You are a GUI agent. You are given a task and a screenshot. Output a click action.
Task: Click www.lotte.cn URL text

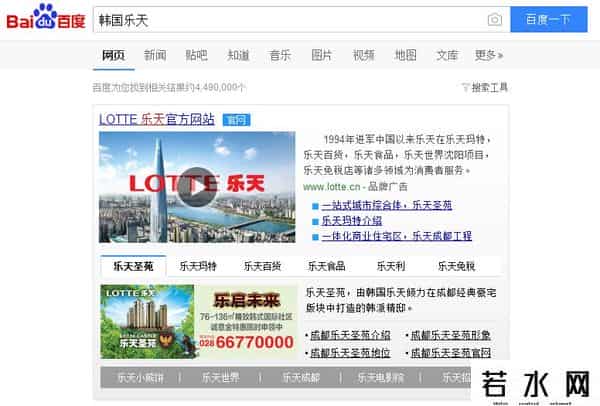331,187
